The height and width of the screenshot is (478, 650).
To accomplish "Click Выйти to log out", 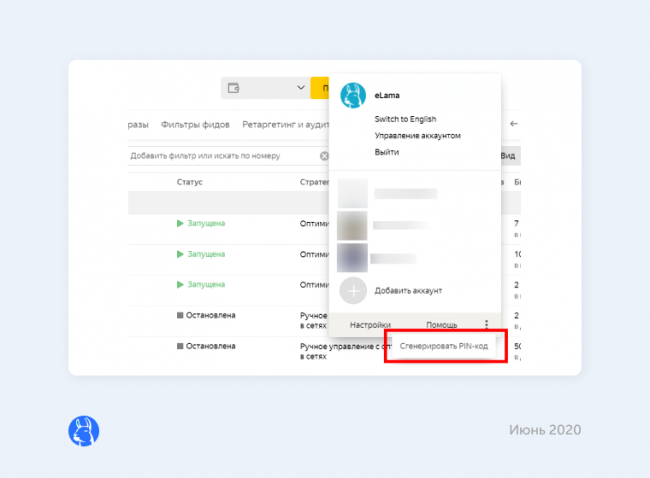I will pos(387,152).
